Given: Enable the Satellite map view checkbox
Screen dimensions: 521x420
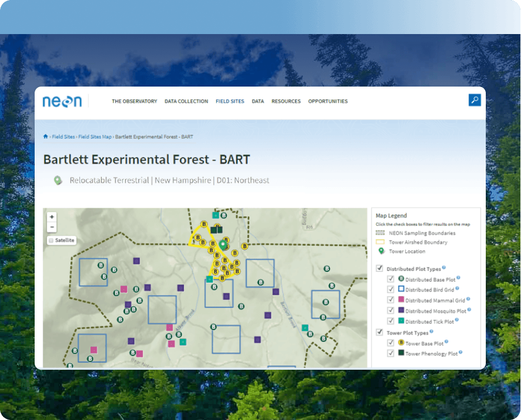Looking at the screenshot, I should coord(51,240).
